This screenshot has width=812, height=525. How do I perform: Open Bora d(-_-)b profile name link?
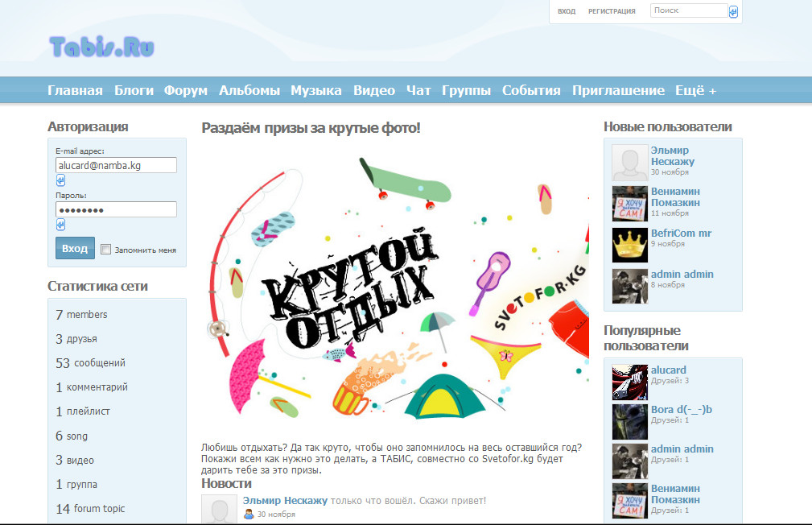tap(682, 409)
